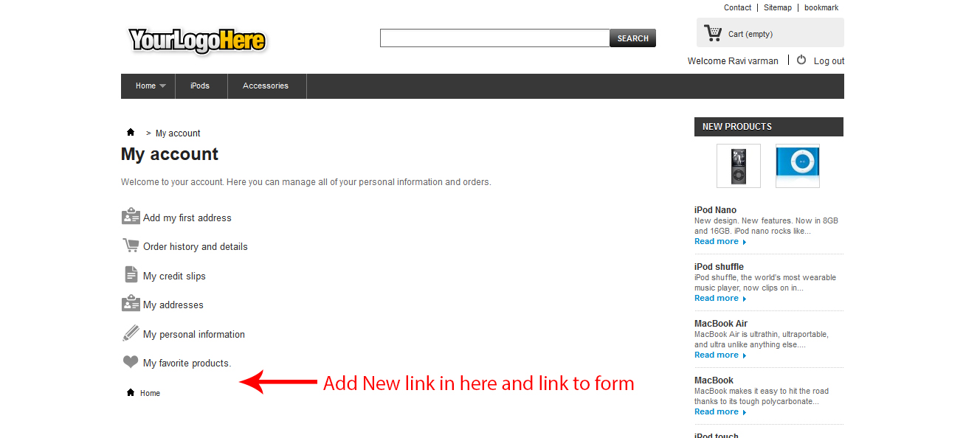Click the home icon in the breadcrumb
The image size is (980, 438).
click(131, 133)
